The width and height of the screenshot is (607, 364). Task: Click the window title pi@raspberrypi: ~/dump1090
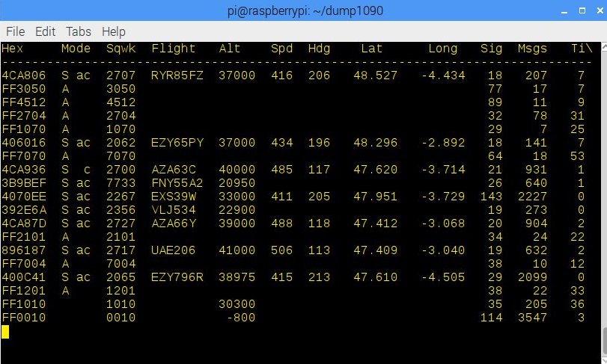click(305, 10)
